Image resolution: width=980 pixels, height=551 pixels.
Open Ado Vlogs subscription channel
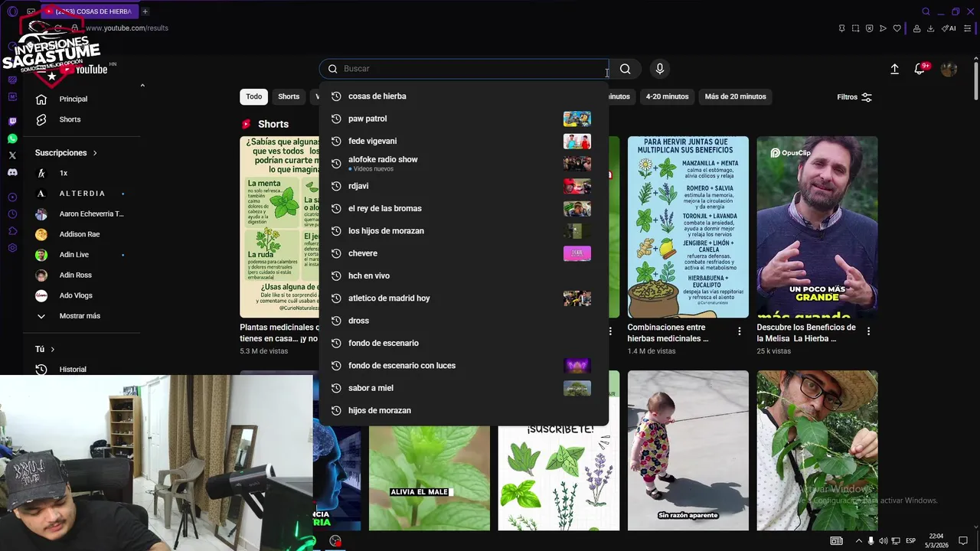click(76, 295)
